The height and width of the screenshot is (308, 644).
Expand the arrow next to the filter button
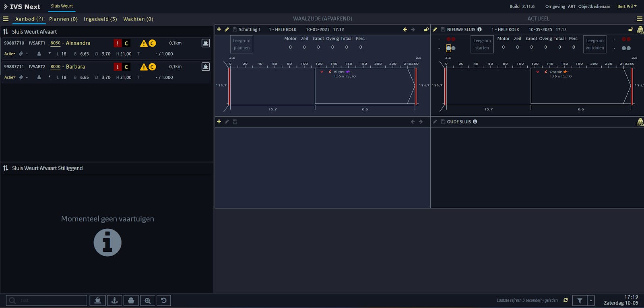[591, 300]
